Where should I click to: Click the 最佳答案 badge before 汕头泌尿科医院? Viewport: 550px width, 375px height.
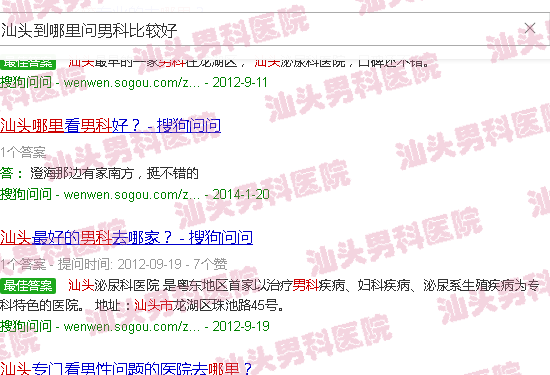[x=28, y=286]
